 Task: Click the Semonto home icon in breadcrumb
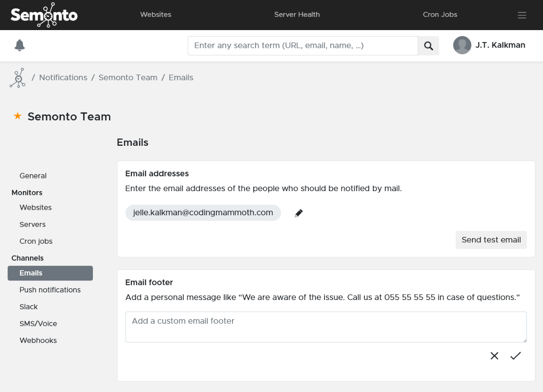tap(17, 78)
